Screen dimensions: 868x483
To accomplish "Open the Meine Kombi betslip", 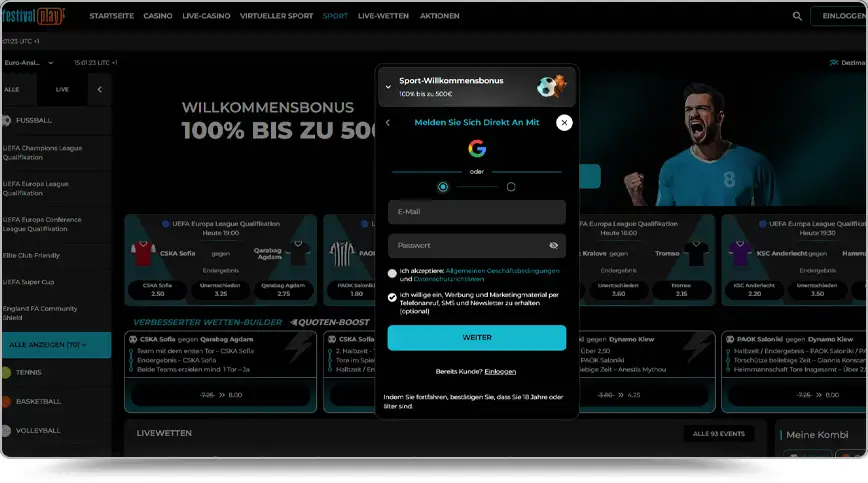I will [x=817, y=435].
